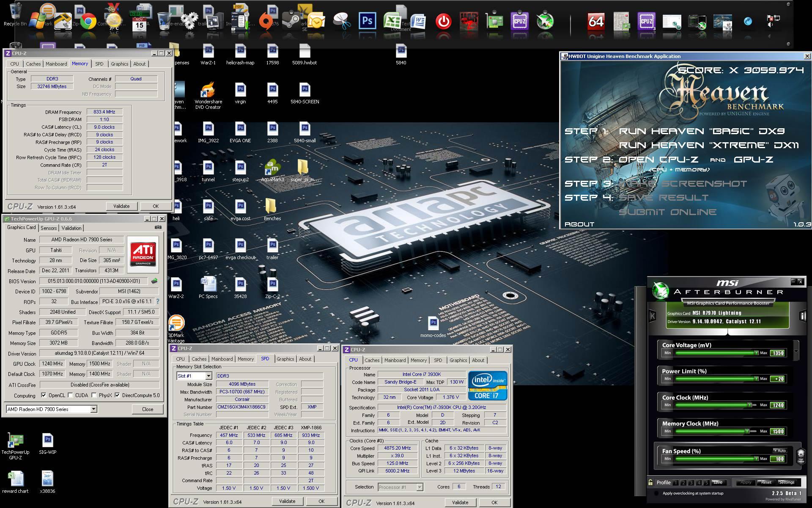
Task: Toggle Apply overclocking at system startup
Action: (x=657, y=493)
